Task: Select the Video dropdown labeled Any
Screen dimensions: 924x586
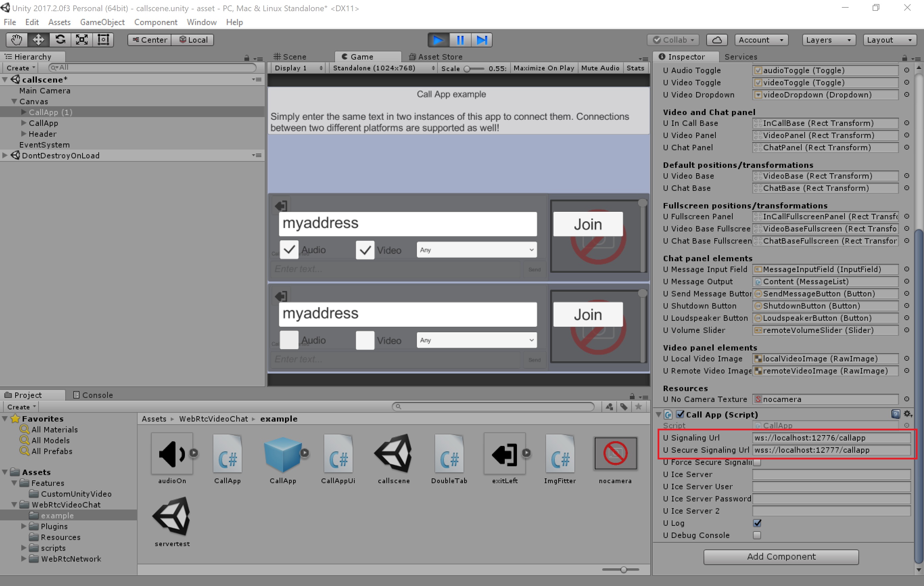Action: 476,250
